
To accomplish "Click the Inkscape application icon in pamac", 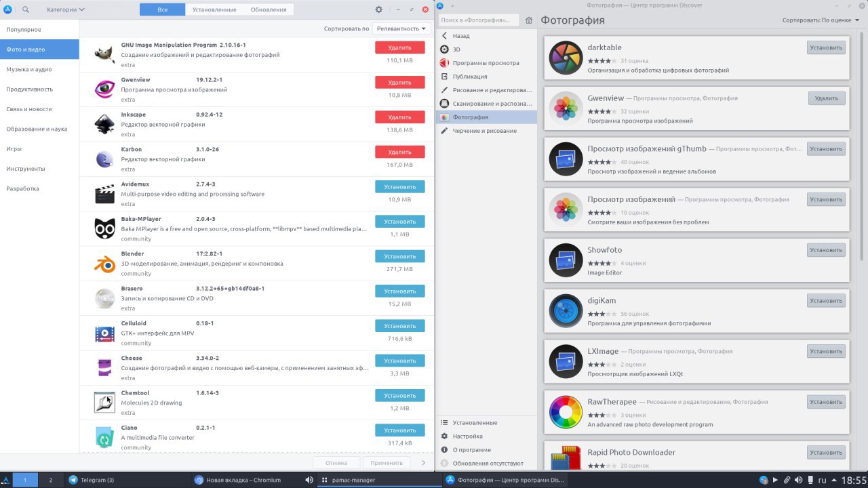I will click(104, 124).
